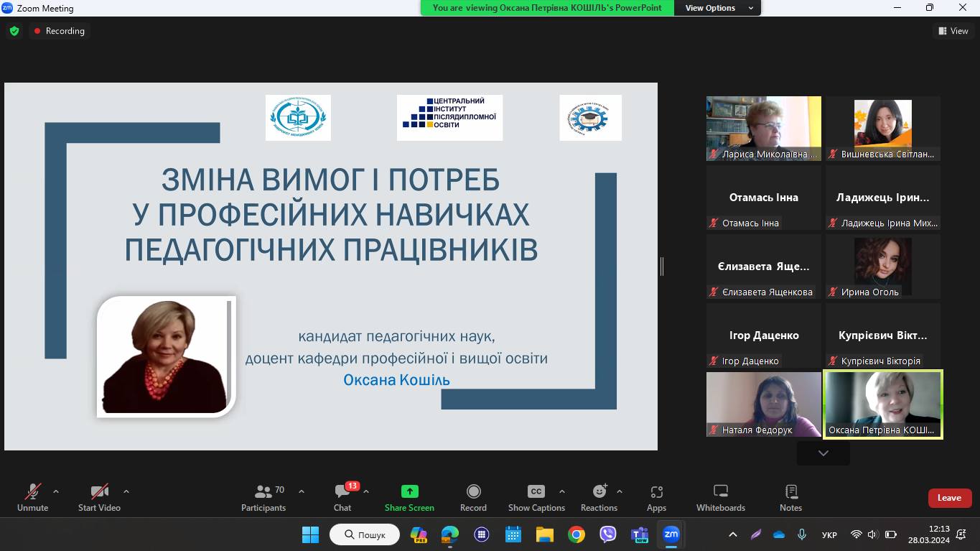Click the Record icon
This screenshot has width=980, height=551.
click(473, 492)
